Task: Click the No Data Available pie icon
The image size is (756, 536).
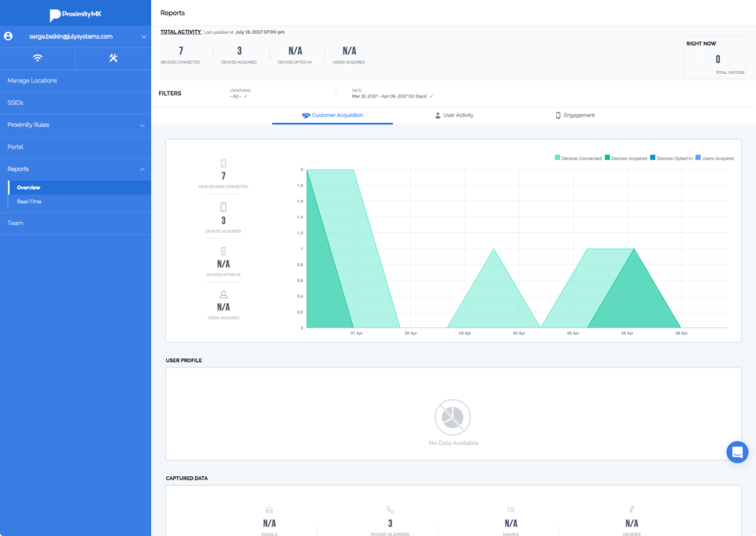Action: point(452,417)
